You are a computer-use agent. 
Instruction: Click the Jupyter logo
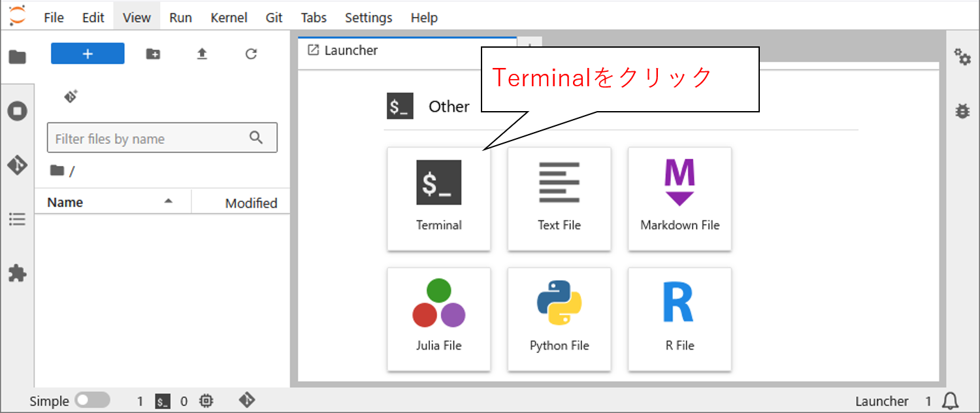tap(18, 15)
